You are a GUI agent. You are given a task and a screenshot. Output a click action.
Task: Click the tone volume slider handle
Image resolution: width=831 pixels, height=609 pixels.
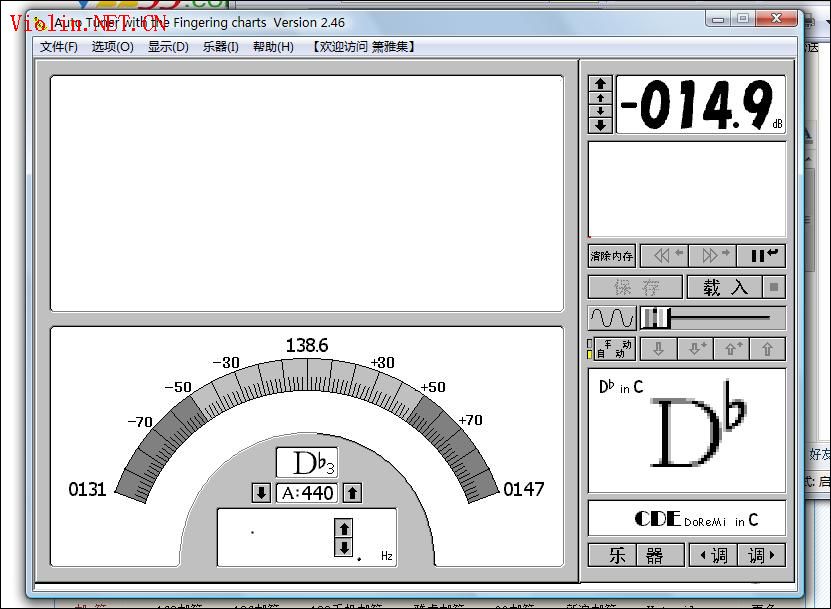click(x=656, y=318)
